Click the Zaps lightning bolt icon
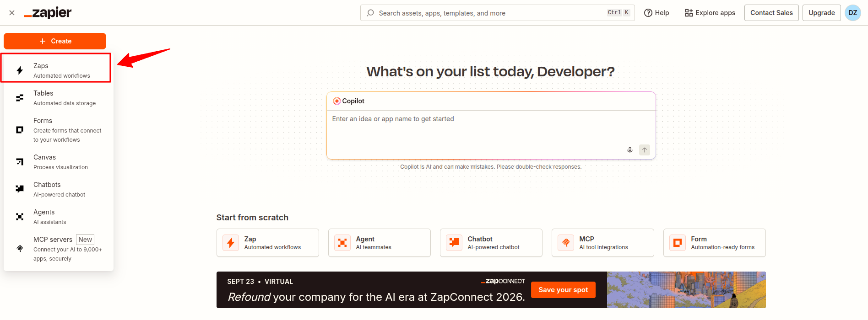Image resolution: width=868 pixels, height=320 pixels. click(20, 70)
